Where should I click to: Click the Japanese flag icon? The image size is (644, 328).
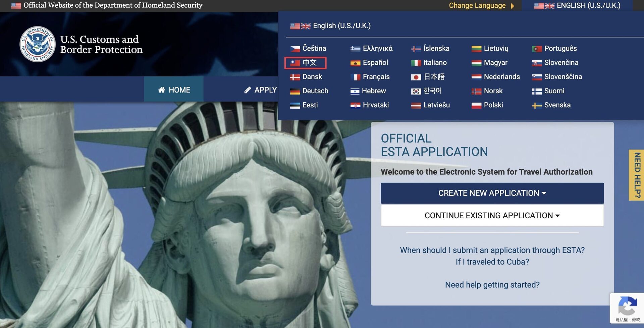(x=416, y=77)
